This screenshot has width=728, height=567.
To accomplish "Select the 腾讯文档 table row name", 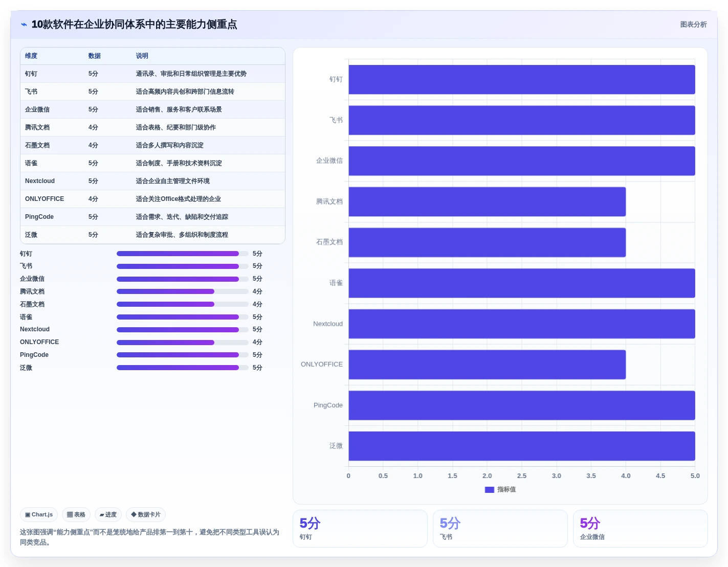I will (37, 127).
